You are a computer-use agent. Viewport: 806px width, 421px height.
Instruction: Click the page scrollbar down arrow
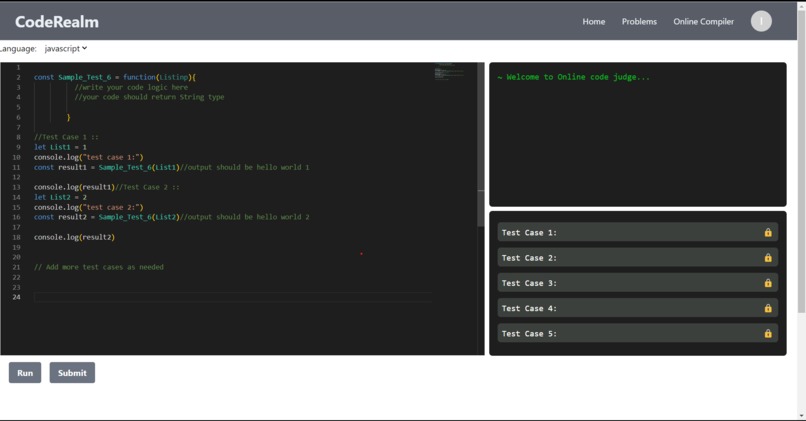pyautogui.click(x=801, y=416)
